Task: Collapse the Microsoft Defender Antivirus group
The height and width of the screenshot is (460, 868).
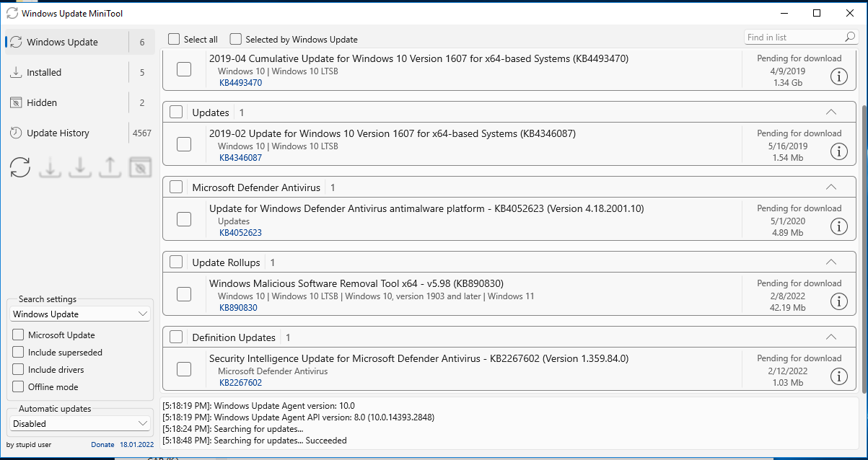Action: (x=830, y=187)
